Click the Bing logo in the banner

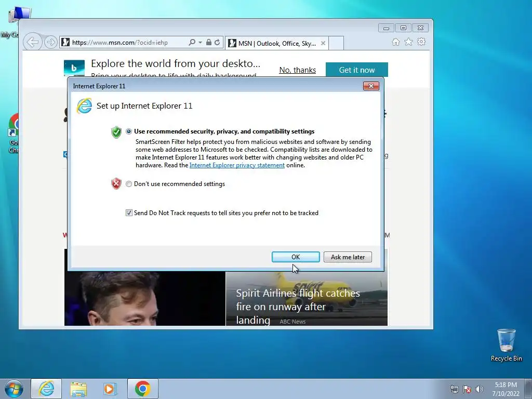(74, 68)
